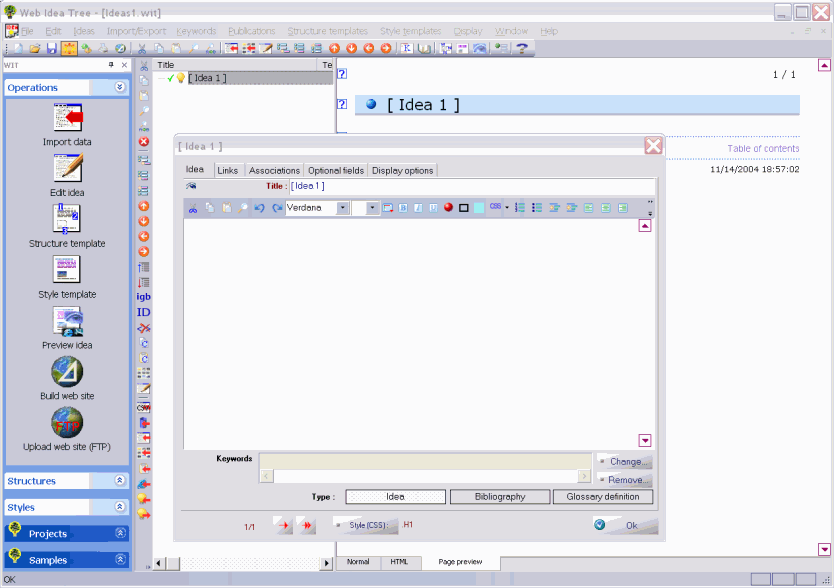Click the red ball icon in editor toolbar
This screenshot has width=834, height=588.
click(448, 208)
